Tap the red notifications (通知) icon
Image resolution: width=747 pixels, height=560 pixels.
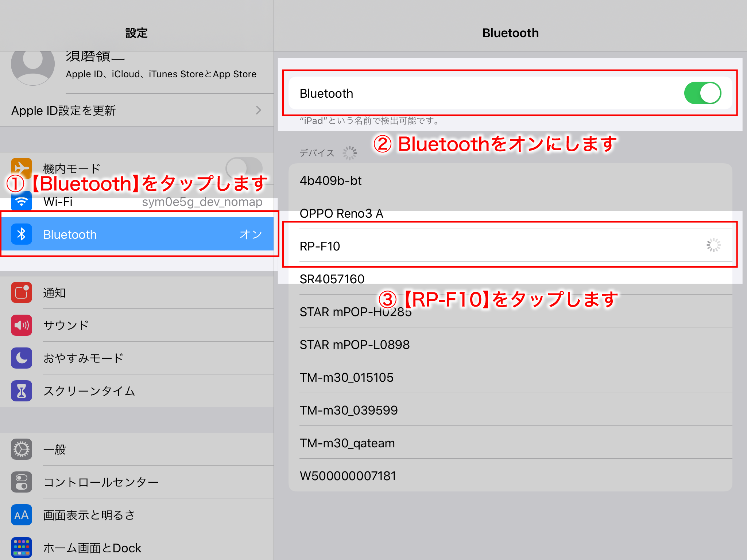(x=22, y=292)
